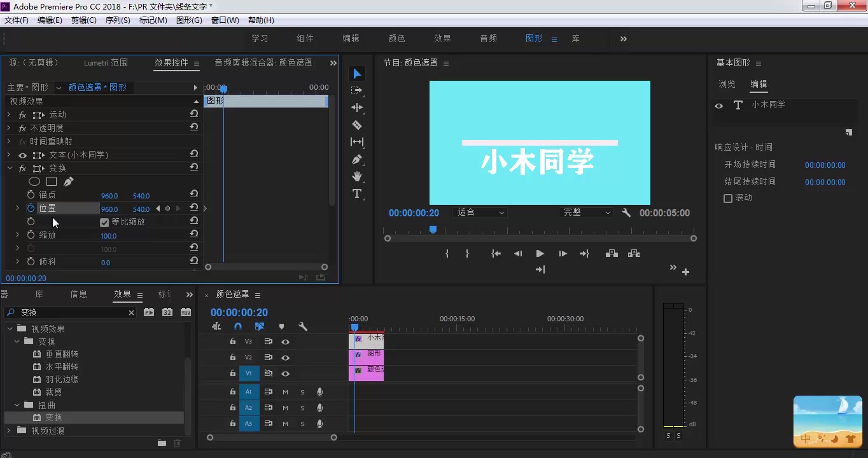This screenshot has height=458, width=868.
Task: Open the 图形 menu from the menu bar
Action: click(188, 20)
